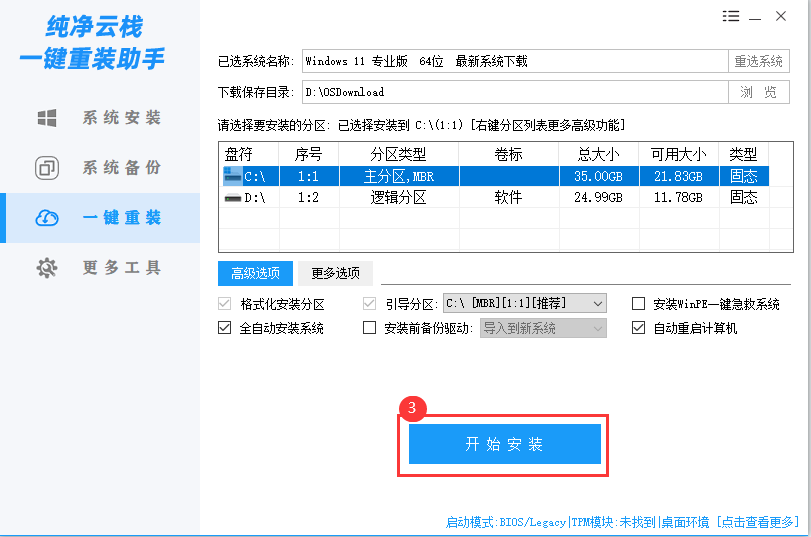Click the 开始安装 button
811x537 pixels.
(505, 444)
